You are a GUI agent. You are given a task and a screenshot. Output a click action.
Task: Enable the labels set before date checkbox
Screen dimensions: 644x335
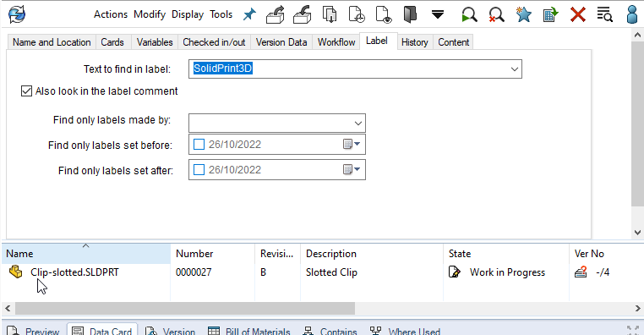click(x=199, y=145)
